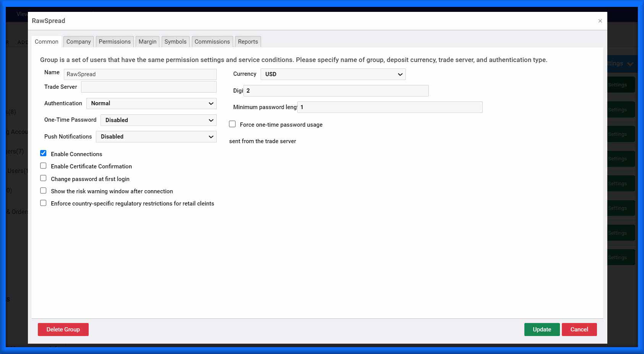This screenshot has height=354, width=644.
Task: Go to the Margin tab
Action: coord(148,42)
